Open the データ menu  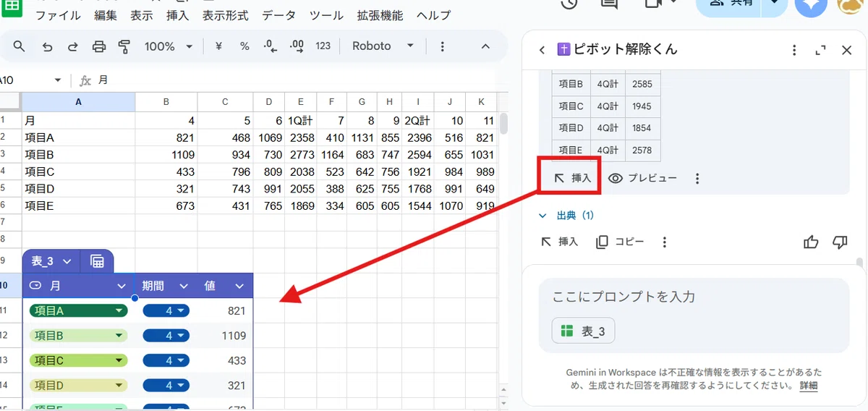point(278,15)
